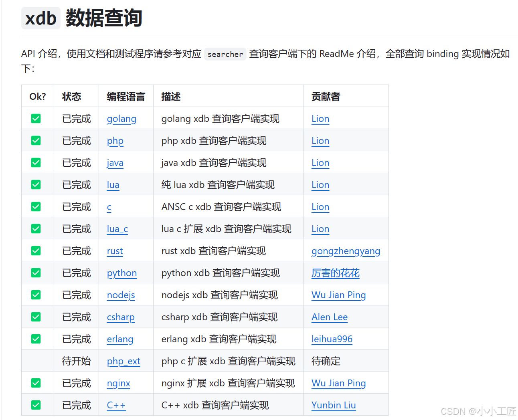Open the java binding link
The image size is (518, 420).
[x=115, y=163]
